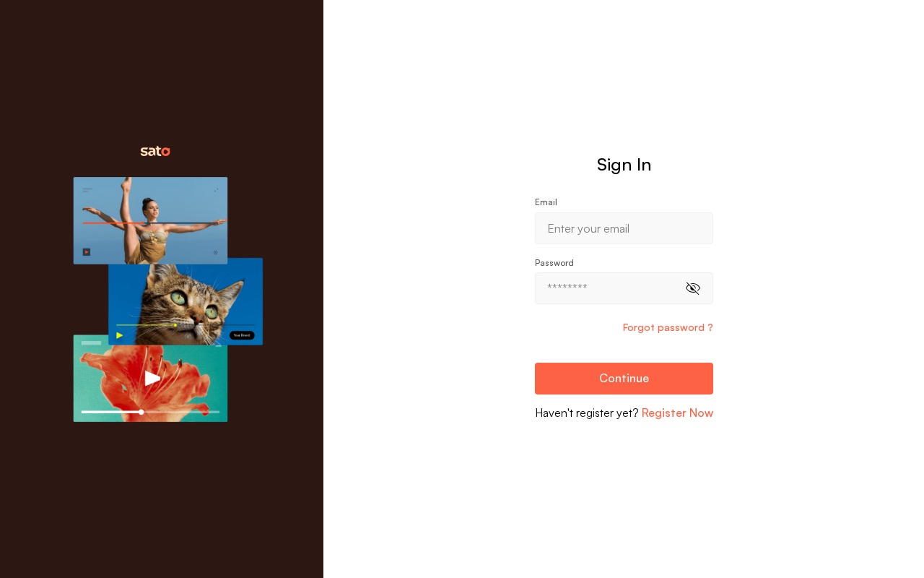Click the white progress handle on the flower video
Screen dimensions: 924x578
click(141, 412)
